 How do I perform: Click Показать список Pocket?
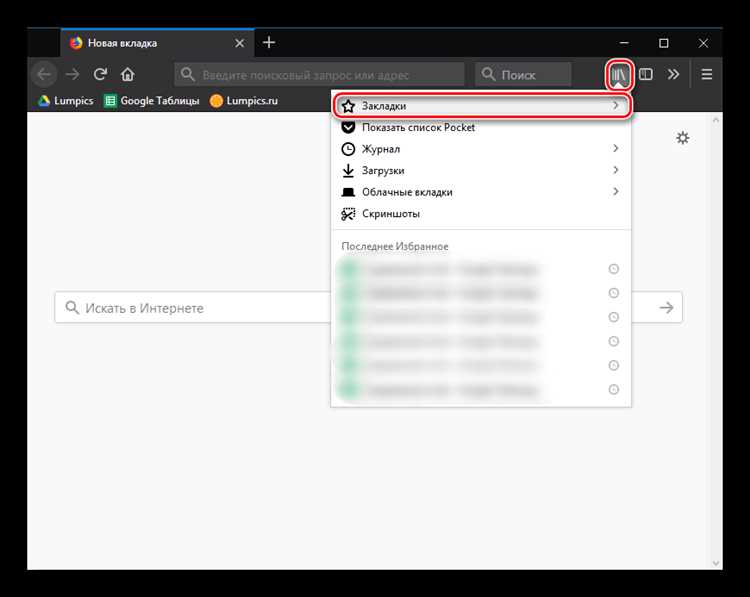(x=481, y=127)
